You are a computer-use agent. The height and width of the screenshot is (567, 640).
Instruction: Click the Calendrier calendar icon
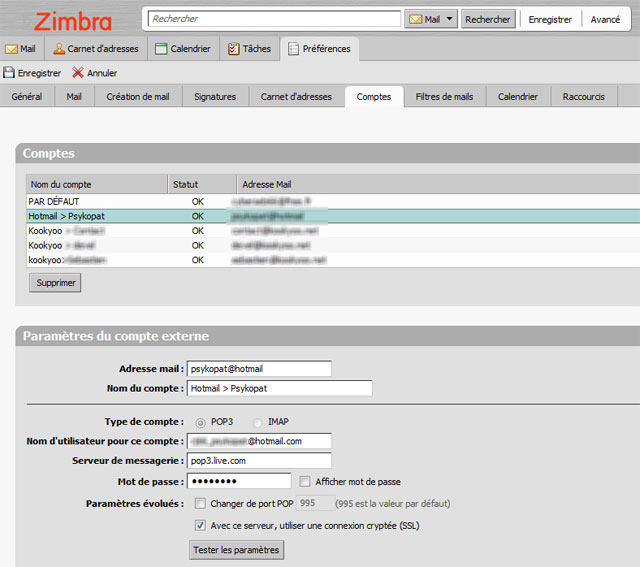coord(161,49)
